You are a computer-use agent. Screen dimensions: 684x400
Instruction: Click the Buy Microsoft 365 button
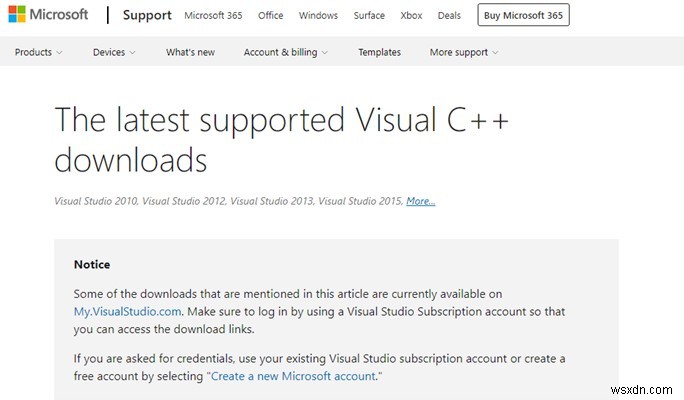pyautogui.click(x=524, y=16)
